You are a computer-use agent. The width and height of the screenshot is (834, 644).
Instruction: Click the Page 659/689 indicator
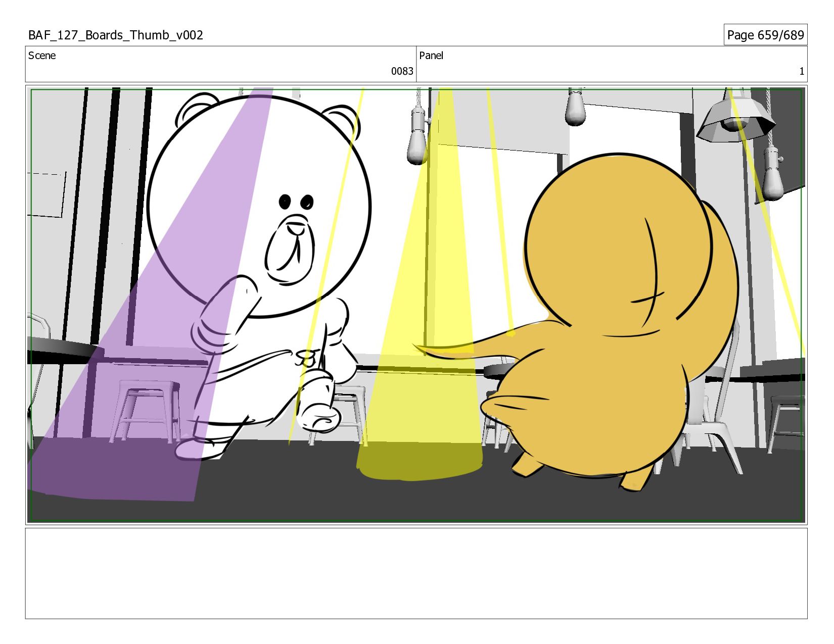tap(765, 35)
